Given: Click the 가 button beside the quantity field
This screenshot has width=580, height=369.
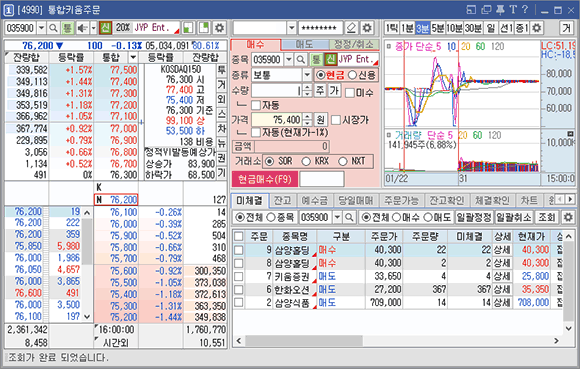Looking at the screenshot, I should click(334, 90).
